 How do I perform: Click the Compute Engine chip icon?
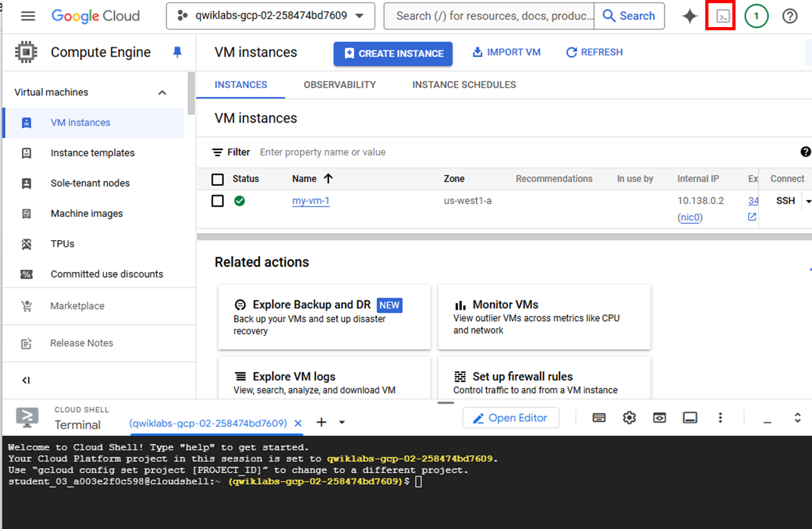(x=26, y=52)
